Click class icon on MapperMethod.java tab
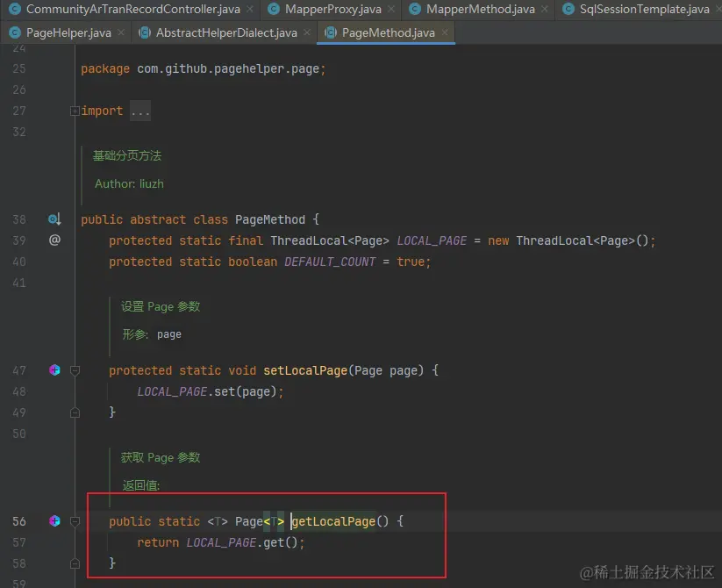The width and height of the screenshot is (722, 588). tap(415, 9)
